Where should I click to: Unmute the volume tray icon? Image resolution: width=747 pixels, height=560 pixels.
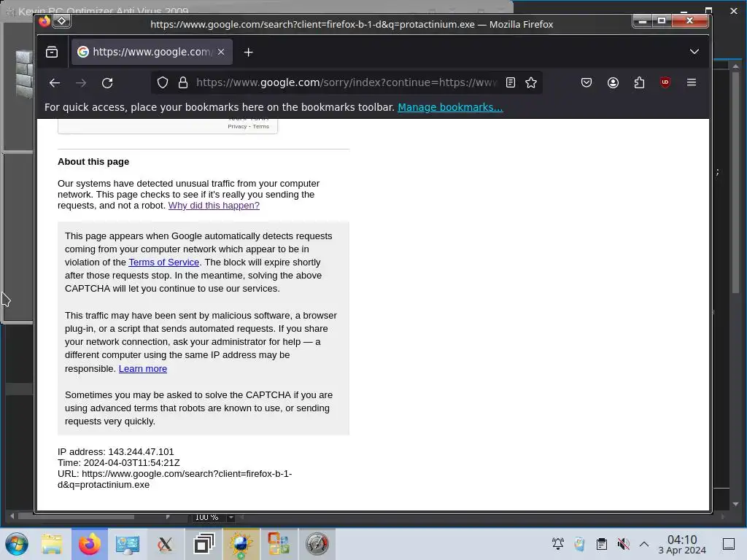[623, 543]
